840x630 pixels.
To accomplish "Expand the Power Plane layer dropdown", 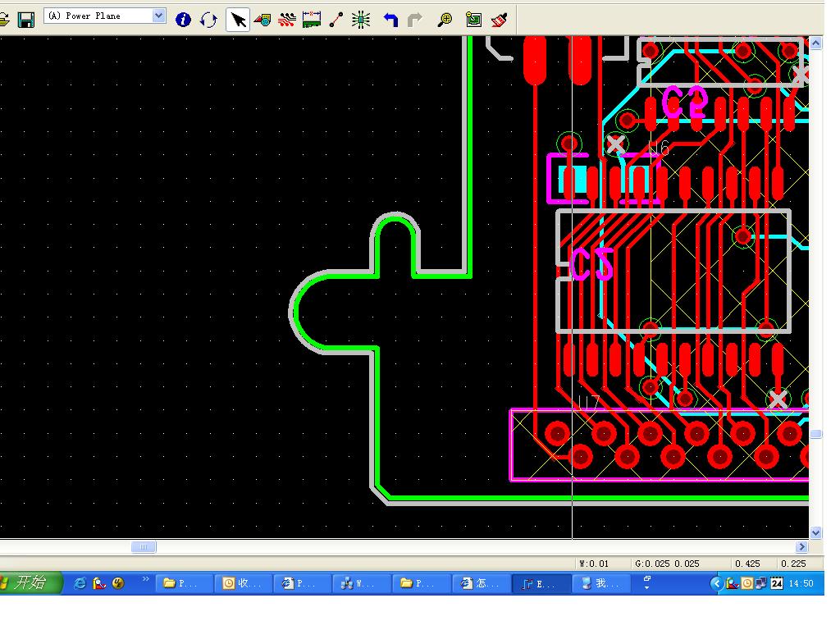I will pyautogui.click(x=159, y=16).
